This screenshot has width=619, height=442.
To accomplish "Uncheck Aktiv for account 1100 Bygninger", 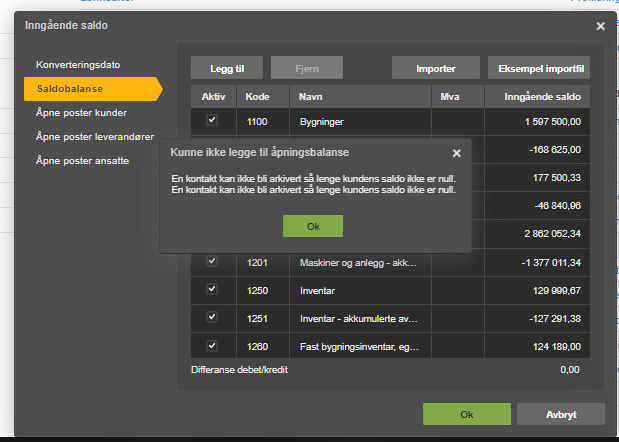I will point(211,120).
